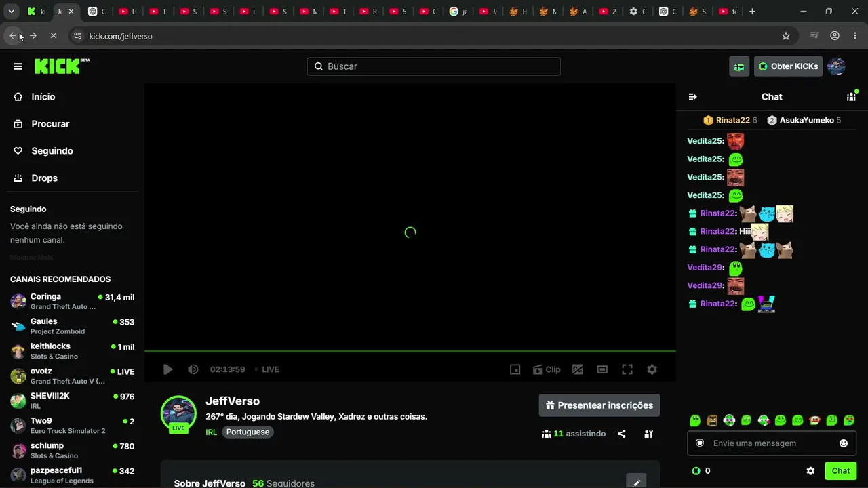Click the stream progress bar
The height and width of the screenshot is (488, 868).
410,351
